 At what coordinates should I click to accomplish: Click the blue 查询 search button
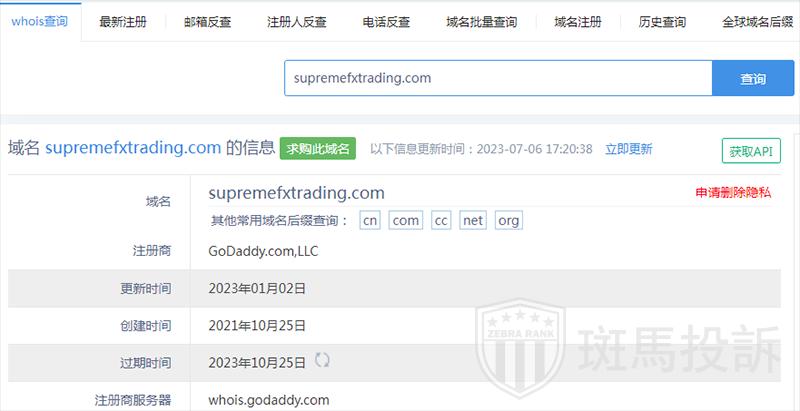tap(753, 78)
